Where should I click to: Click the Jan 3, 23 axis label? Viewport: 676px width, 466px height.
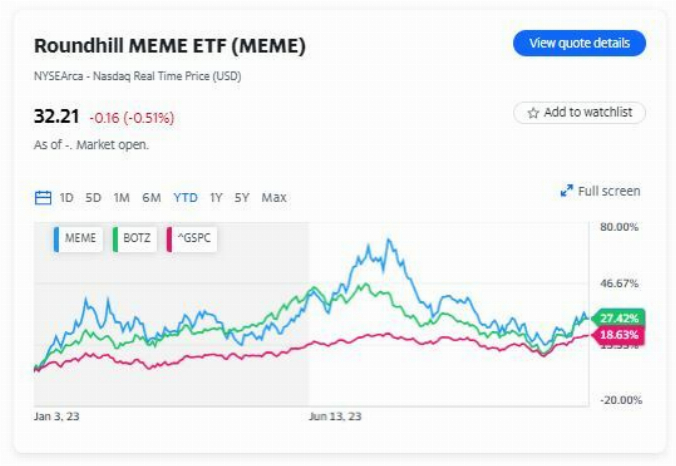57,416
